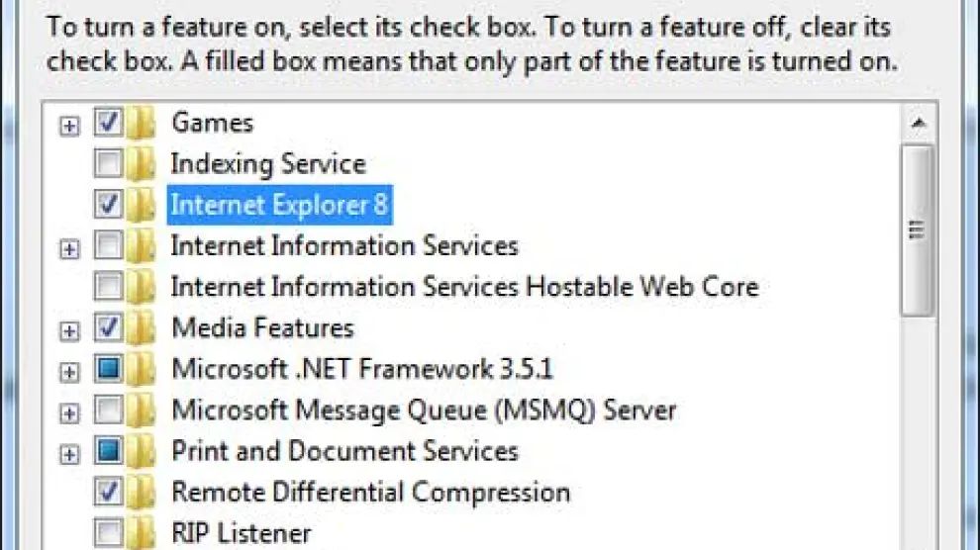Screen dimensions: 980x550
Task: Click the Media Features folder icon
Action: click(142, 328)
